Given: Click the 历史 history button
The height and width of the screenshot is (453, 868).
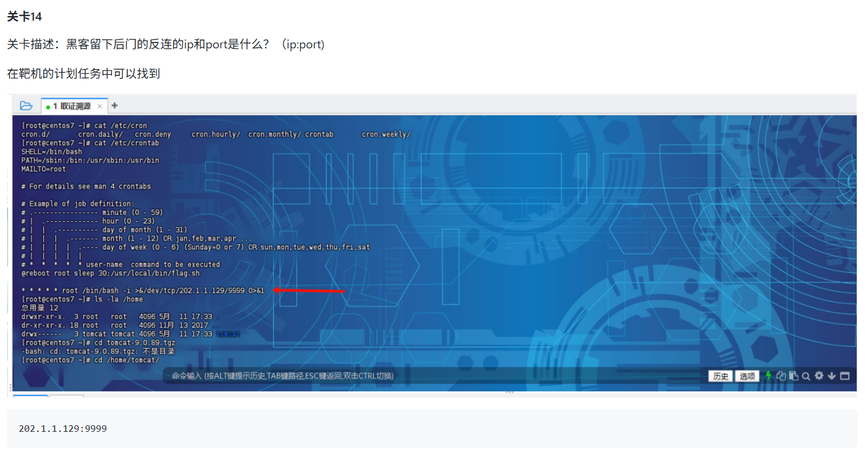Looking at the screenshot, I should coord(720,376).
